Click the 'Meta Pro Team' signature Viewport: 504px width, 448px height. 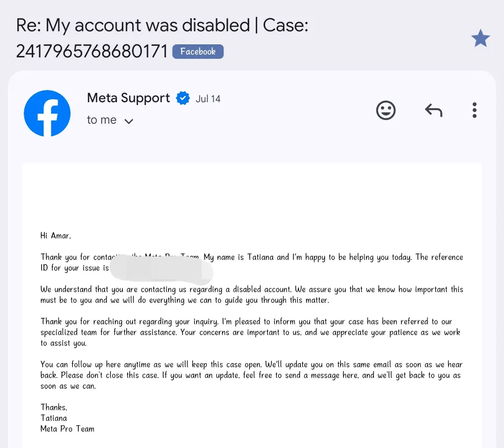tap(68, 429)
